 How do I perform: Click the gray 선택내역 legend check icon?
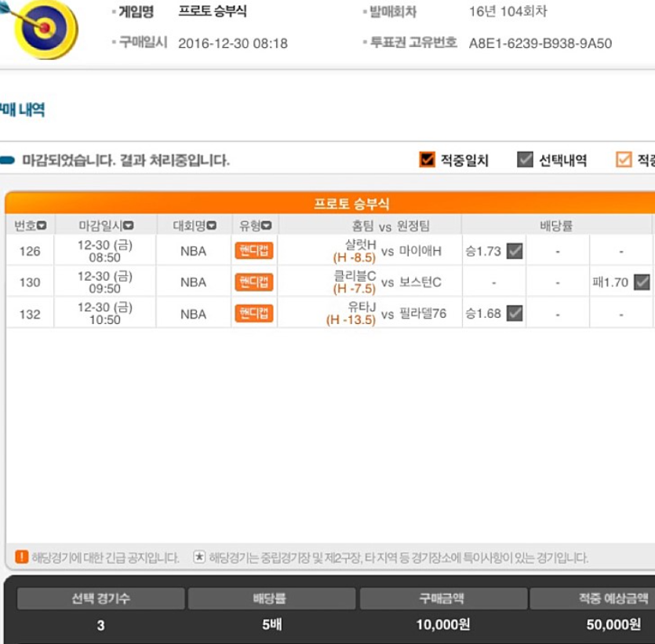click(525, 159)
